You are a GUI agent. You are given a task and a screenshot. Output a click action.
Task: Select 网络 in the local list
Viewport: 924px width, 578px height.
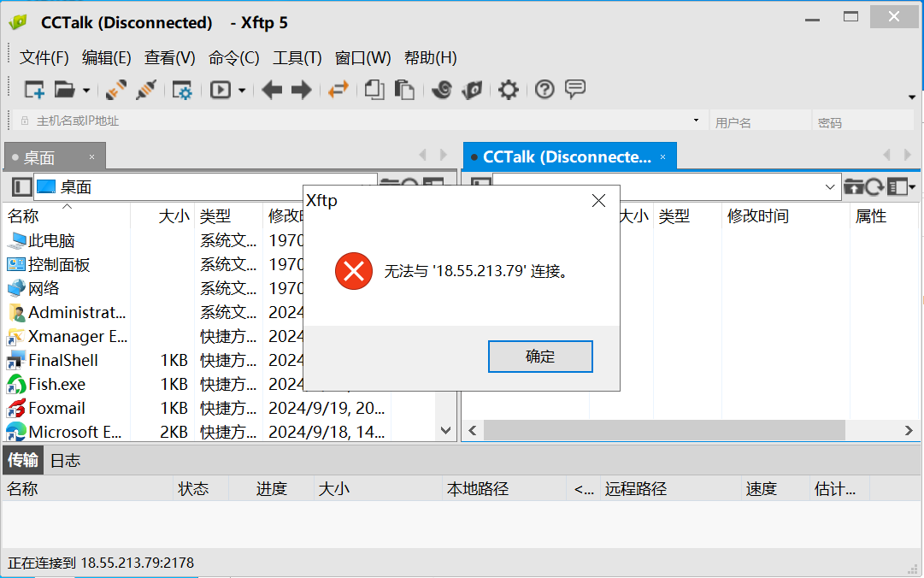[44, 288]
